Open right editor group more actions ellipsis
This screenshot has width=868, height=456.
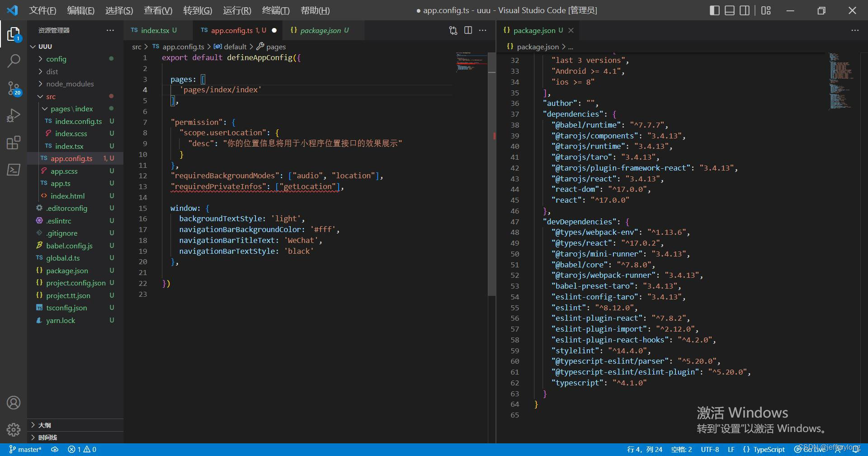[x=855, y=30]
